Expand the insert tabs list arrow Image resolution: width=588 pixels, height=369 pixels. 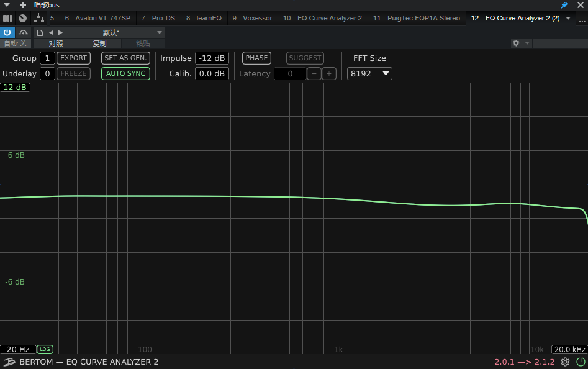pyautogui.click(x=568, y=18)
